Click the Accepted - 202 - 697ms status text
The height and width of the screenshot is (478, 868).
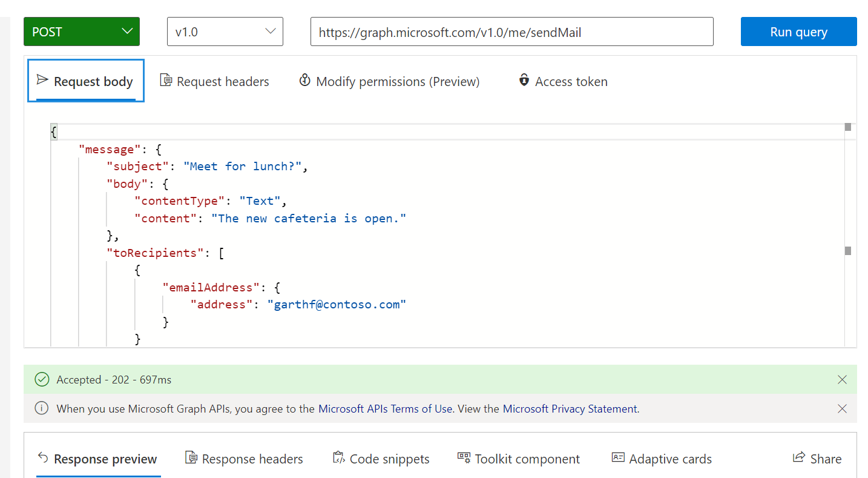click(114, 380)
